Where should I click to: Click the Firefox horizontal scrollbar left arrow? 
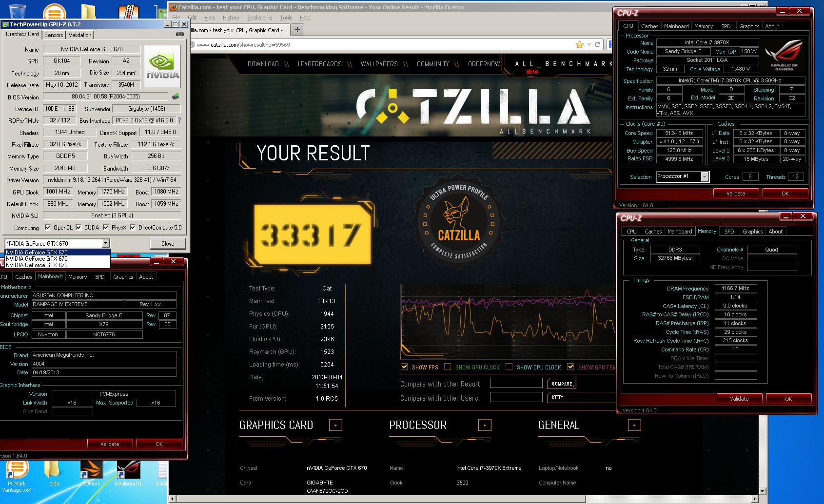(x=172, y=499)
